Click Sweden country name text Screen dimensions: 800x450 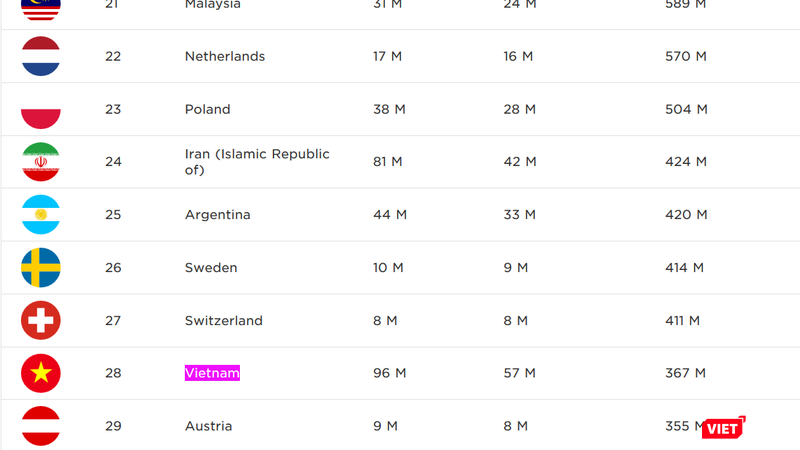(x=211, y=268)
